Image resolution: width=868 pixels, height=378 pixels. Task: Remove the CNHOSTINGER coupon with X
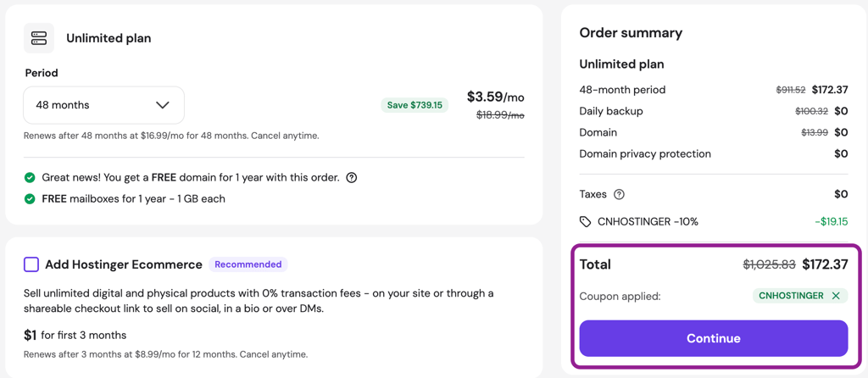pos(836,296)
